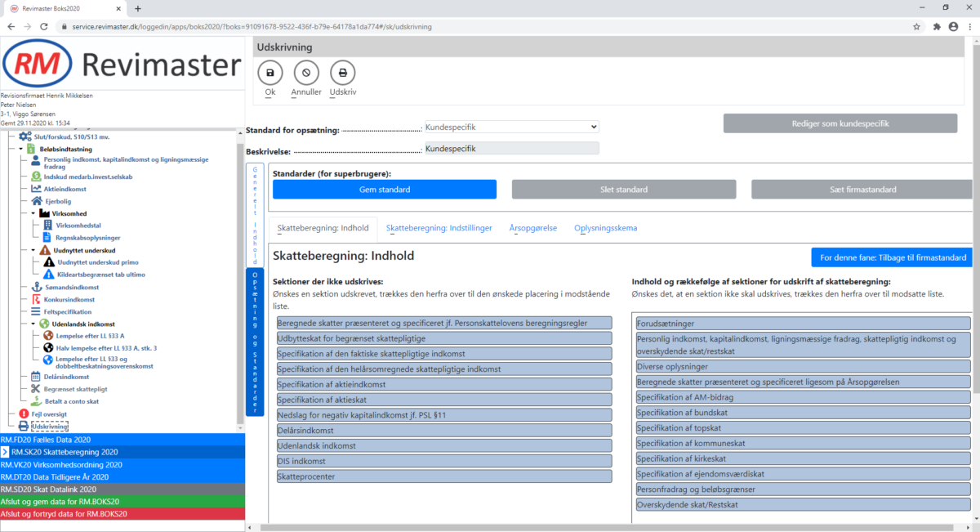Image resolution: width=980 pixels, height=532 pixels.
Task: Select the Sømandsindkomst anchor icon
Action: (36, 288)
